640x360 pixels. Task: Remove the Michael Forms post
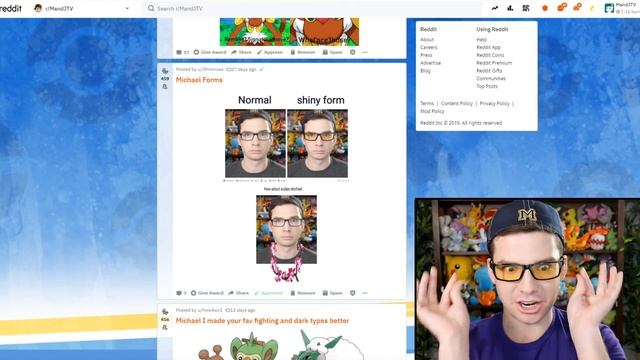[x=302, y=293]
